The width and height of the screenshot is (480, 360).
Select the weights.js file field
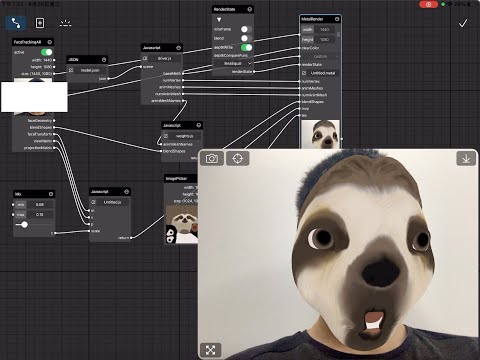point(185,136)
